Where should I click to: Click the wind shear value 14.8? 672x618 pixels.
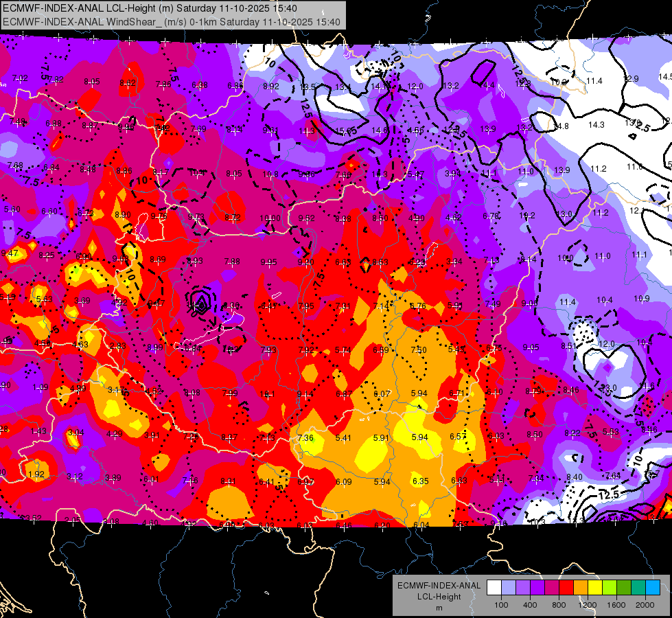pos(561,126)
